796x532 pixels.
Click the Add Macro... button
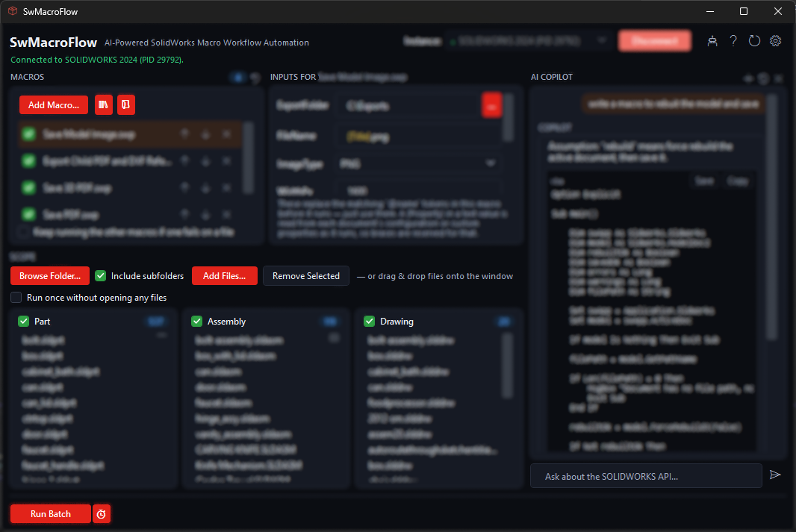[54, 105]
